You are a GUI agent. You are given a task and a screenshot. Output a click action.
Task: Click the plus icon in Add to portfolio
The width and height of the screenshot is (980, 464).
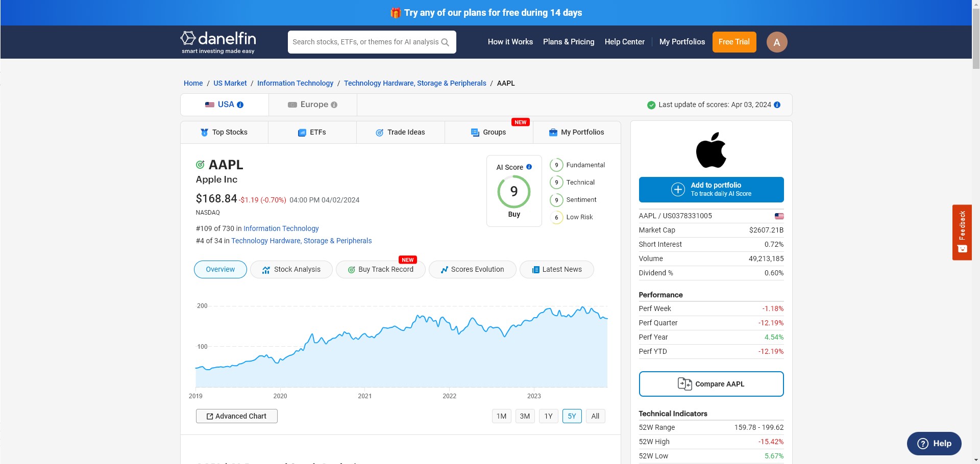click(x=678, y=189)
